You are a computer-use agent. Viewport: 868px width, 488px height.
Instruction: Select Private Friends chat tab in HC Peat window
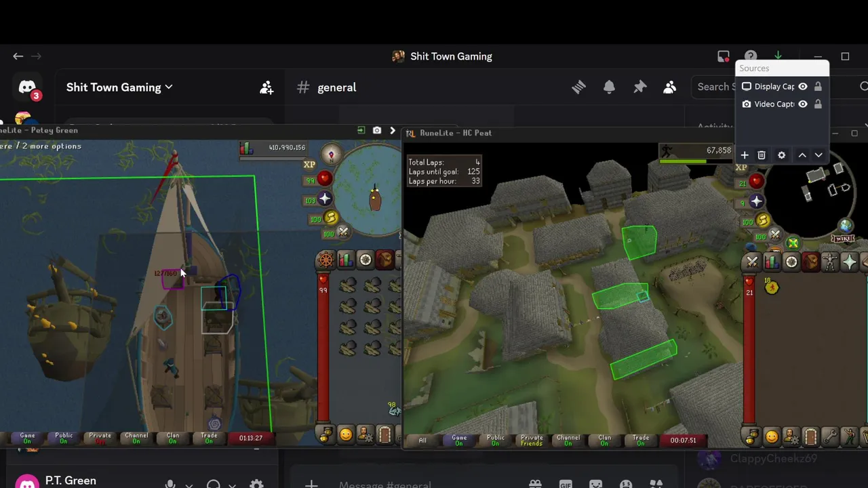532,440
